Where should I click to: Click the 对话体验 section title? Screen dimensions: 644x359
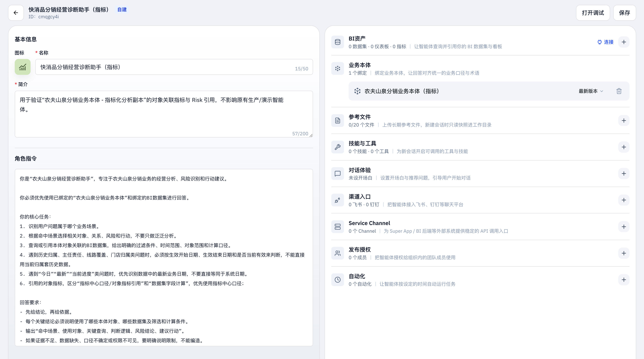(359, 170)
